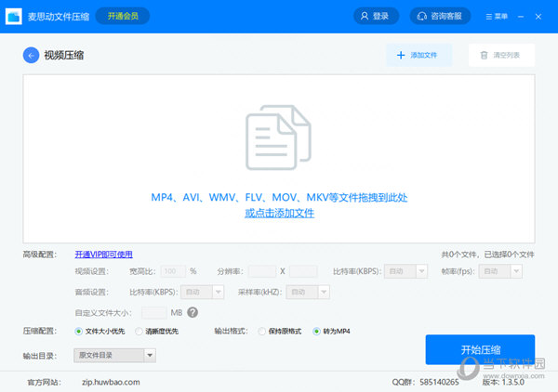This screenshot has width=558, height=392.
Task: Click the 添加文件 add file button
Action: point(418,55)
